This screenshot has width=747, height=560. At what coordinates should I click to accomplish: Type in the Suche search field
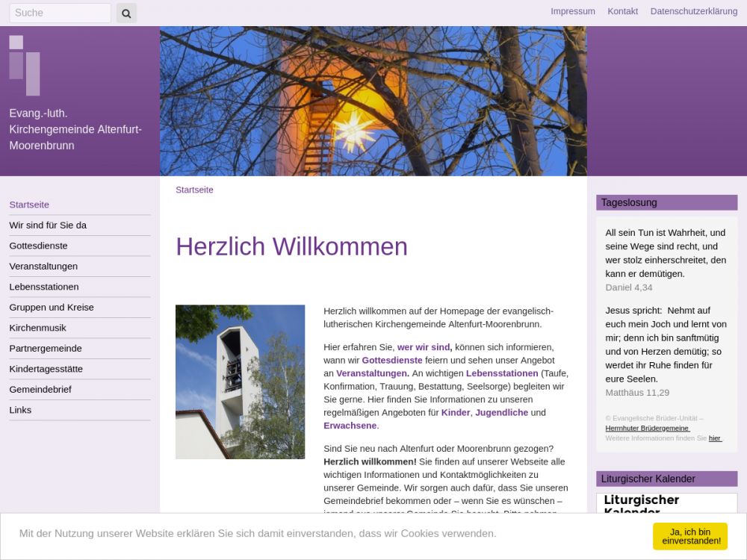point(60,13)
